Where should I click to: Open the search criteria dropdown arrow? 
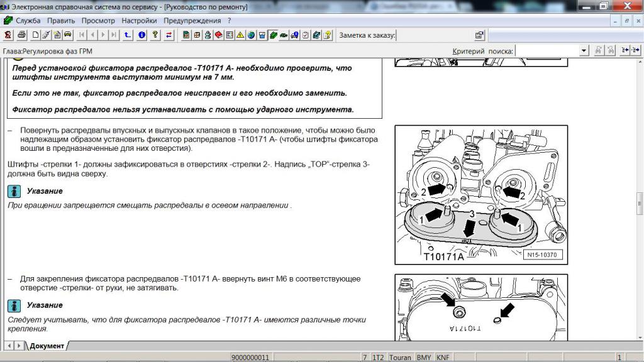click(x=584, y=51)
